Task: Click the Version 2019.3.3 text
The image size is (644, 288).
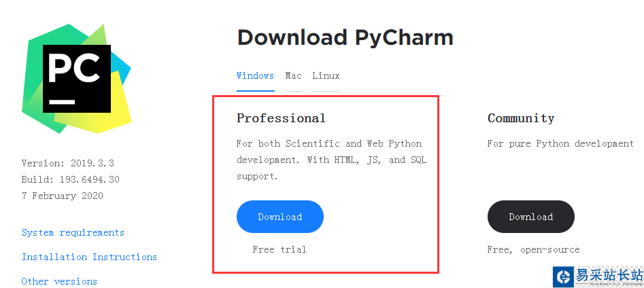Action: [67, 163]
